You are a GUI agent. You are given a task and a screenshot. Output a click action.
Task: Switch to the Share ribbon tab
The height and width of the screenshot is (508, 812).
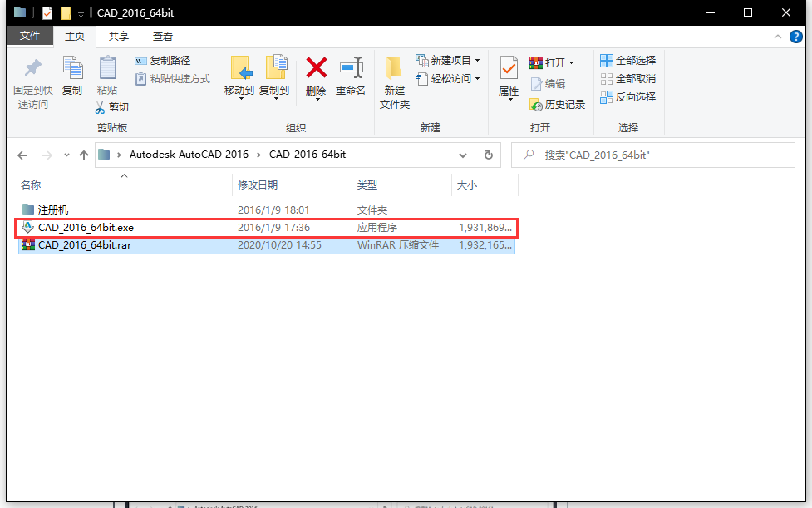click(119, 37)
